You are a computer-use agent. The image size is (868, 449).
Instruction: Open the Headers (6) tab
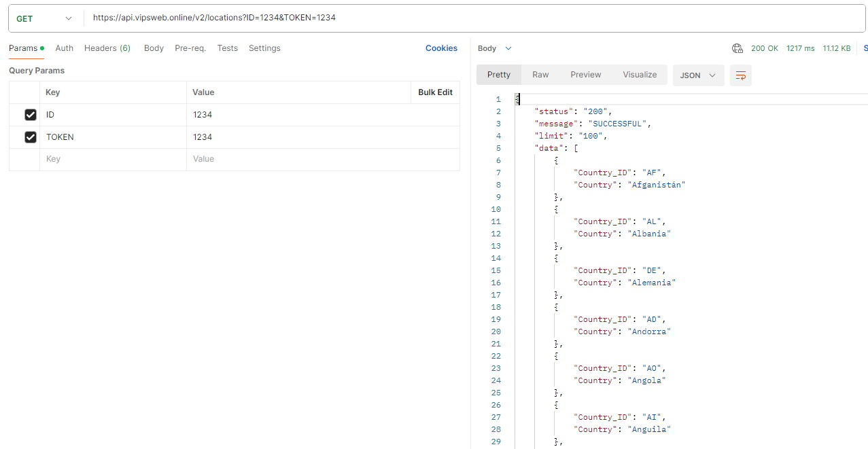coord(107,48)
